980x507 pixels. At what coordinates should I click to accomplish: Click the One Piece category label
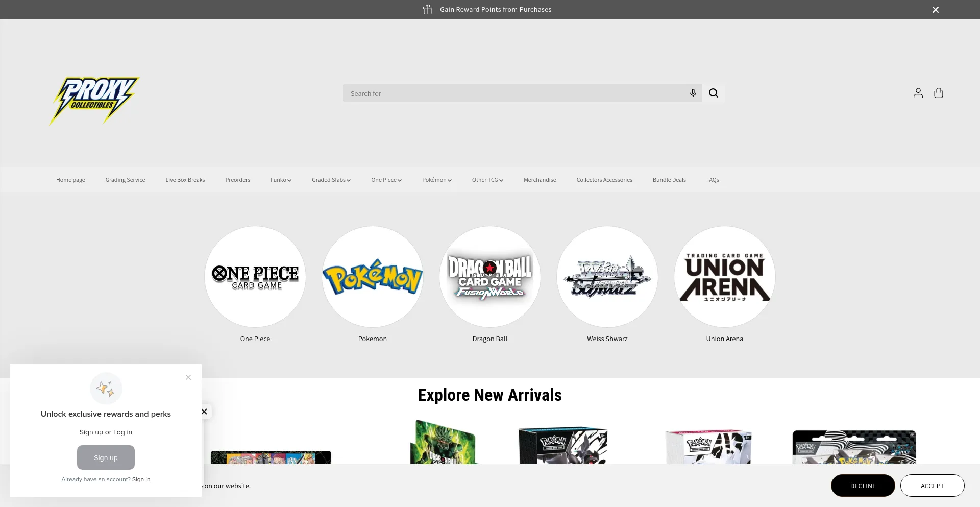coord(255,339)
